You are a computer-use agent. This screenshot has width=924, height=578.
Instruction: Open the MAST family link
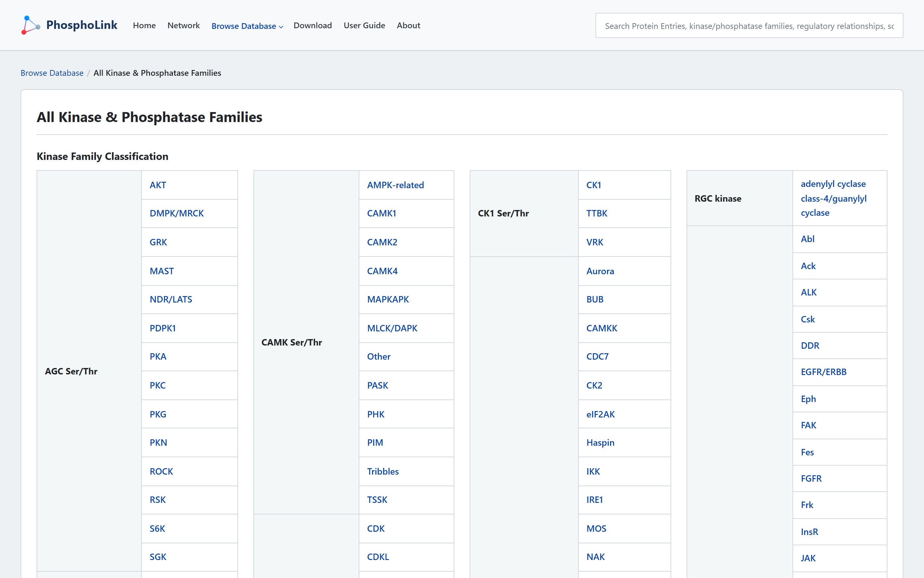pyautogui.click(x=161, y=271)
